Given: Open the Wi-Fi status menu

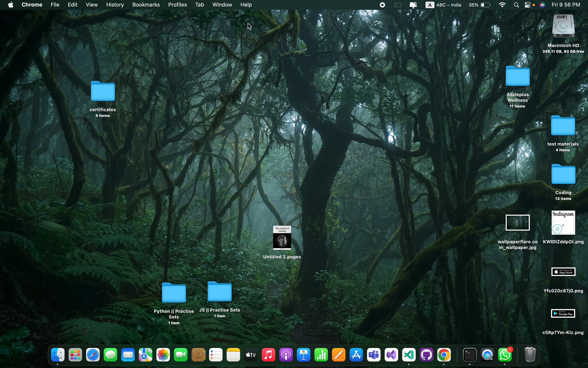Looking at the screenshot, I should (x=502, y=5).
